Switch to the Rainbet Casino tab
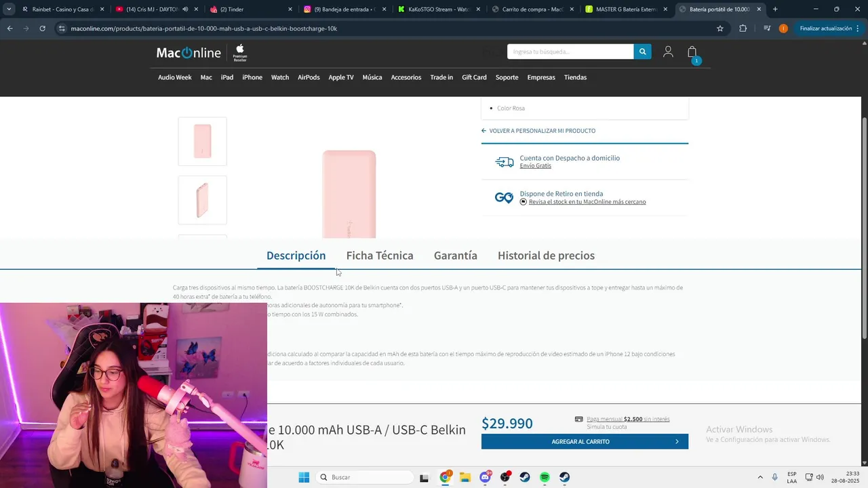Screen dimensions: 868x488 62,9
